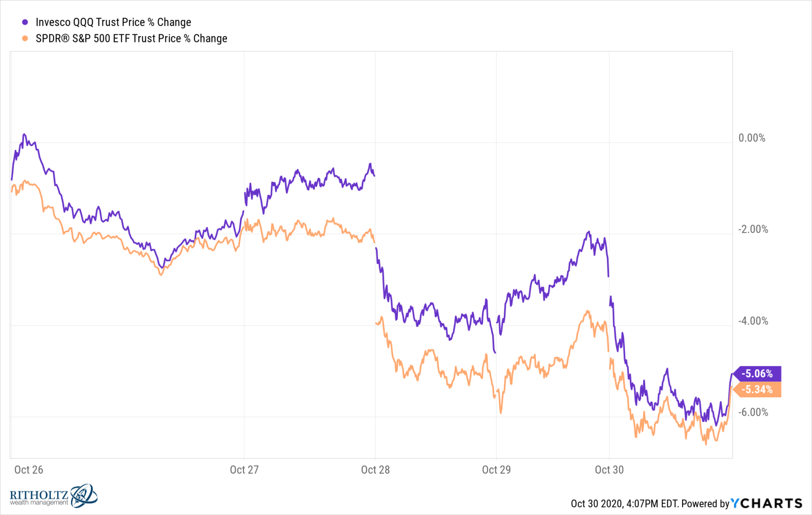Click the orange SPDR S&P 500 legend dot
The image size is (812, 515).
point(25,38)
